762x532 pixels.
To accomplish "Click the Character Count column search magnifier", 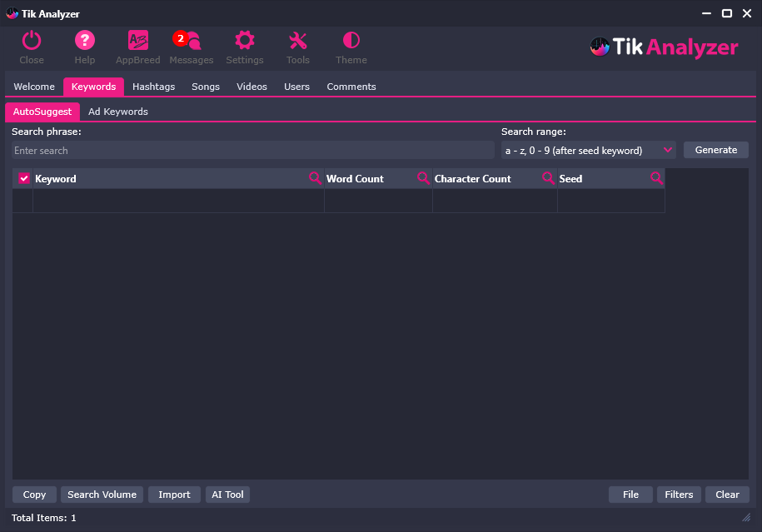I will (x=548, y=178).
